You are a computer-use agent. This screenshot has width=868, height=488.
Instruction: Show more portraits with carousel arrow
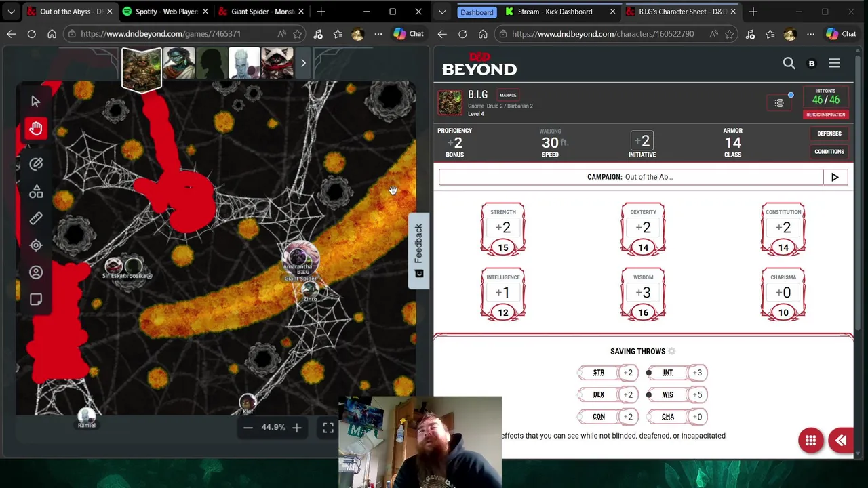tap(303, 63)
